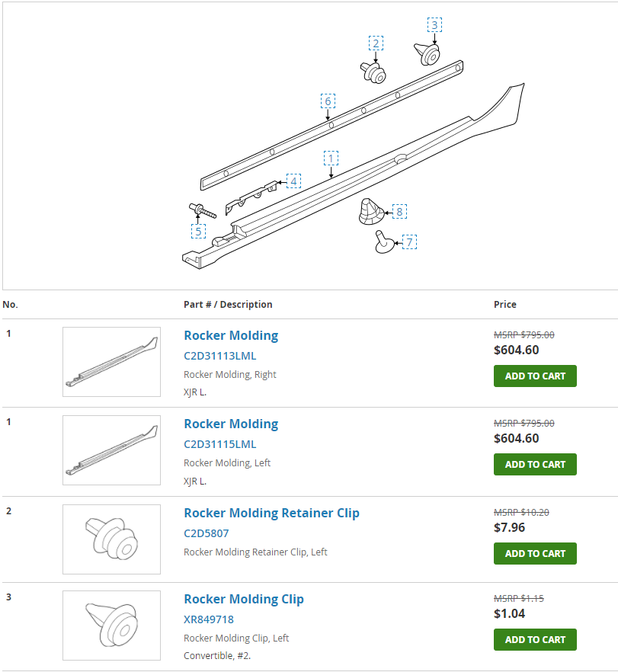The width and height of the screenshot is (618, 672).
Task: Open part number XR849718 link
Action: pos(209,619)
